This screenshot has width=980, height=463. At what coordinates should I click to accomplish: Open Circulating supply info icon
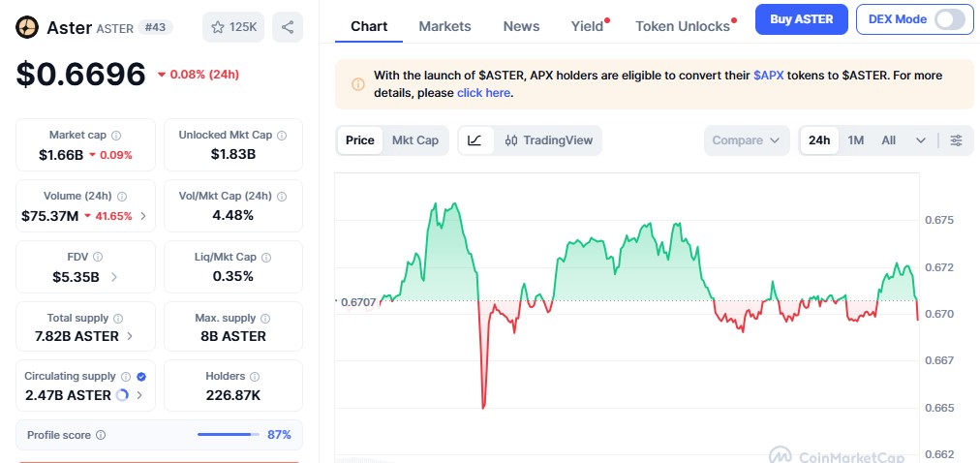click(x=126, y=376)
